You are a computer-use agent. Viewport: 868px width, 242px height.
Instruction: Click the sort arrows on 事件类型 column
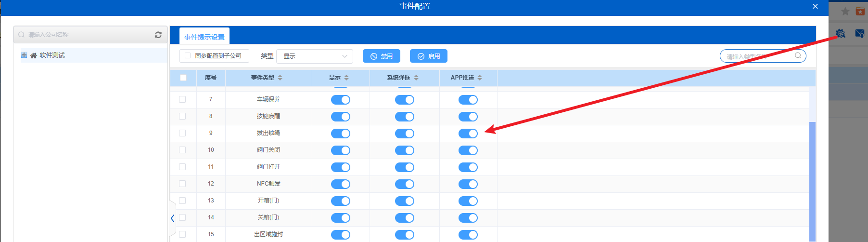pos(280,78)
